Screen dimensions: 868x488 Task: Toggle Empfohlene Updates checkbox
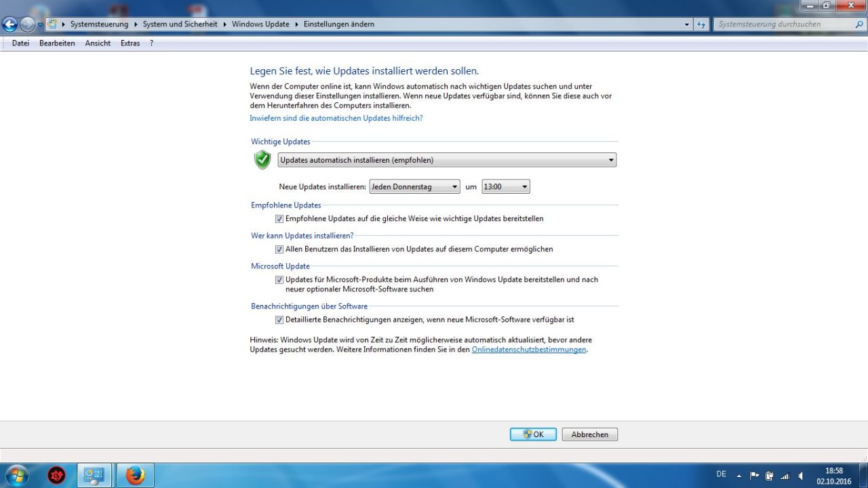pyautogui.click(x=279, y=219)
